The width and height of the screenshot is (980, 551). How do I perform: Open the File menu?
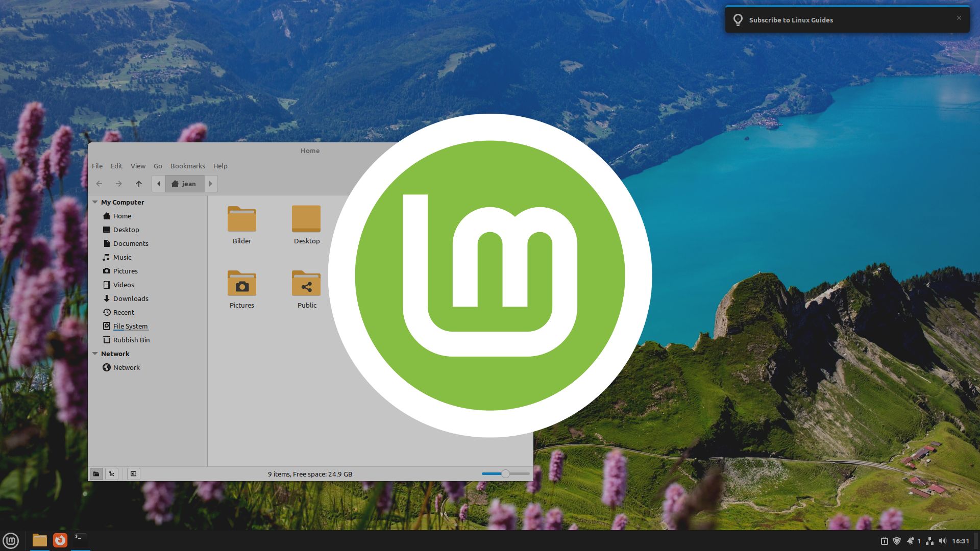pyautogui.click(x=97, y=166)
